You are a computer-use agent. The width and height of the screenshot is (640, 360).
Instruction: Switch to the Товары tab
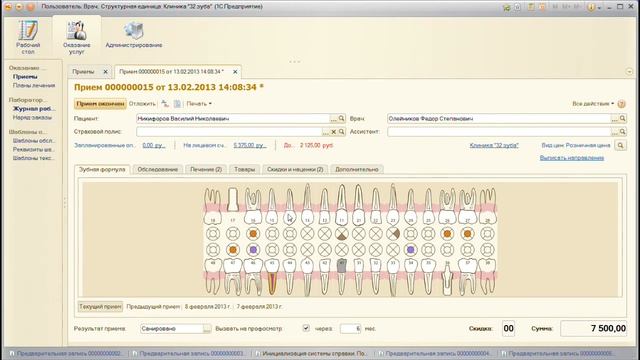point(244,169)
